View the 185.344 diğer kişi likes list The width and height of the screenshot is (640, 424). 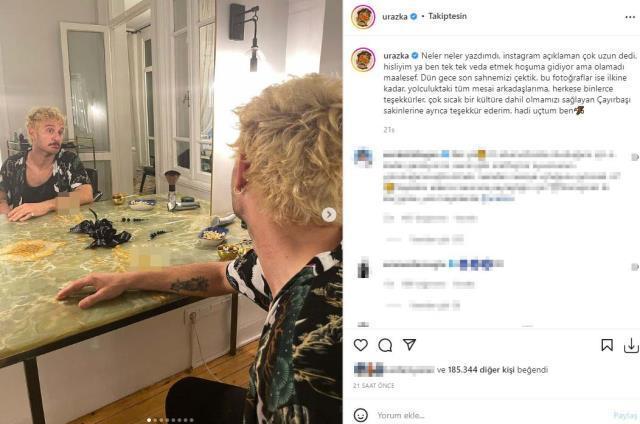[x=481, y=370]
